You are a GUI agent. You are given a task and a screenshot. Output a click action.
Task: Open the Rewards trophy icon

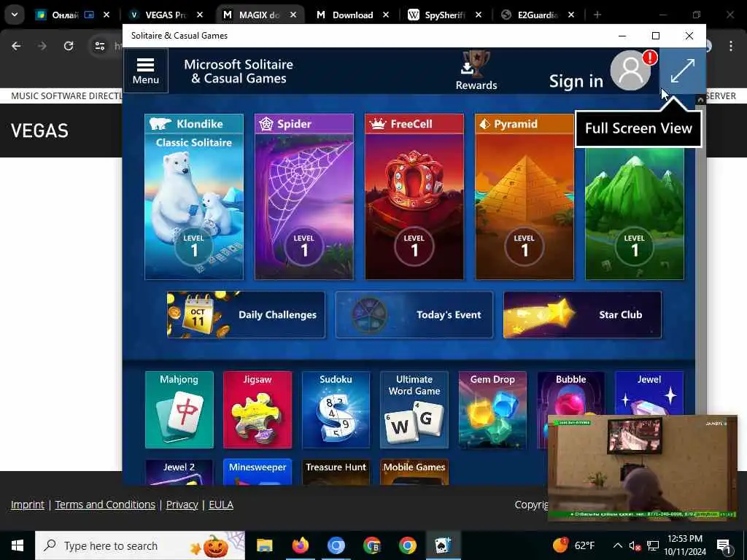[x=476, y=70]
